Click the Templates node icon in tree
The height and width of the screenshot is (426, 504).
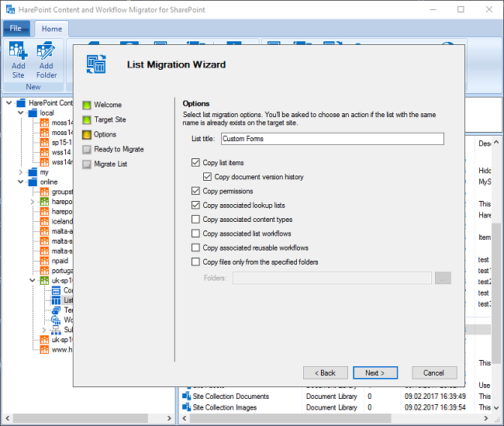pos(56,310)
